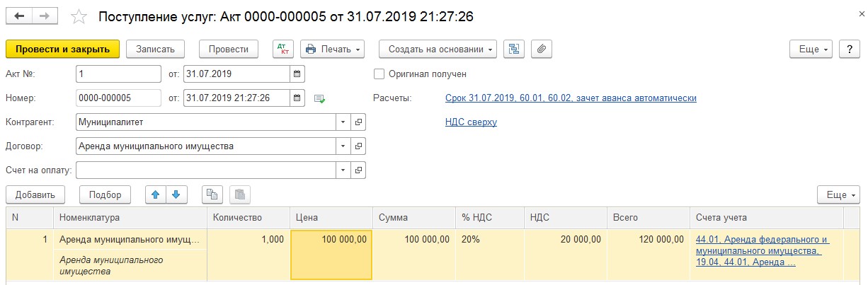868x285 pixels.
Task: Click the Добавить row button
Action: 35,194
